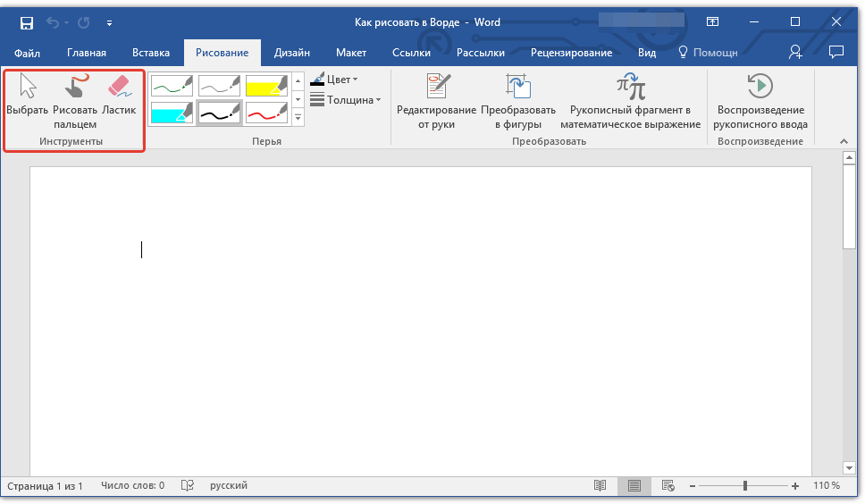Select the black pen swatch
Viewport: 865px width, 504px height.
219,113
